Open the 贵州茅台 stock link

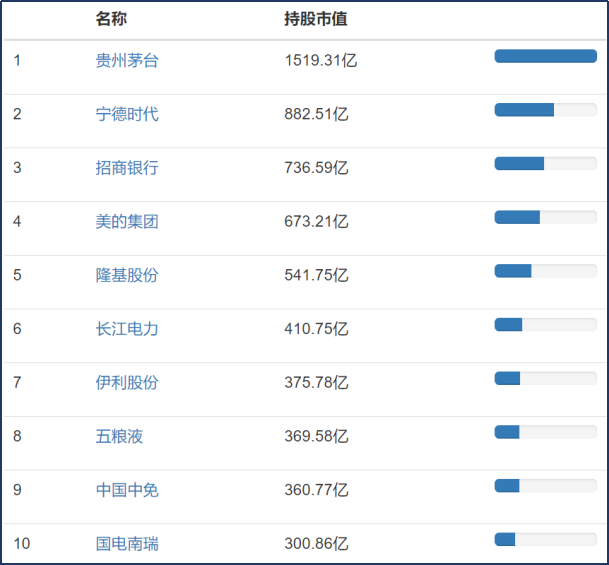(127, 61)
